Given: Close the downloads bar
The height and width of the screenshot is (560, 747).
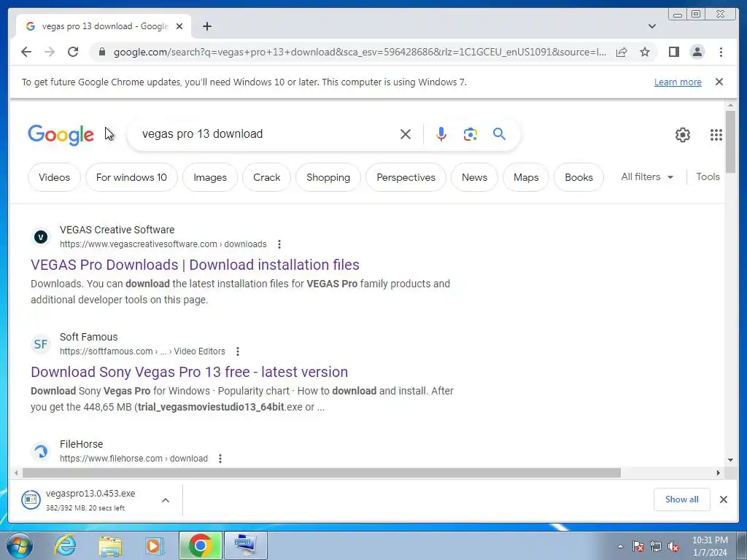Looking at the screenshot, I should [723, 499].
